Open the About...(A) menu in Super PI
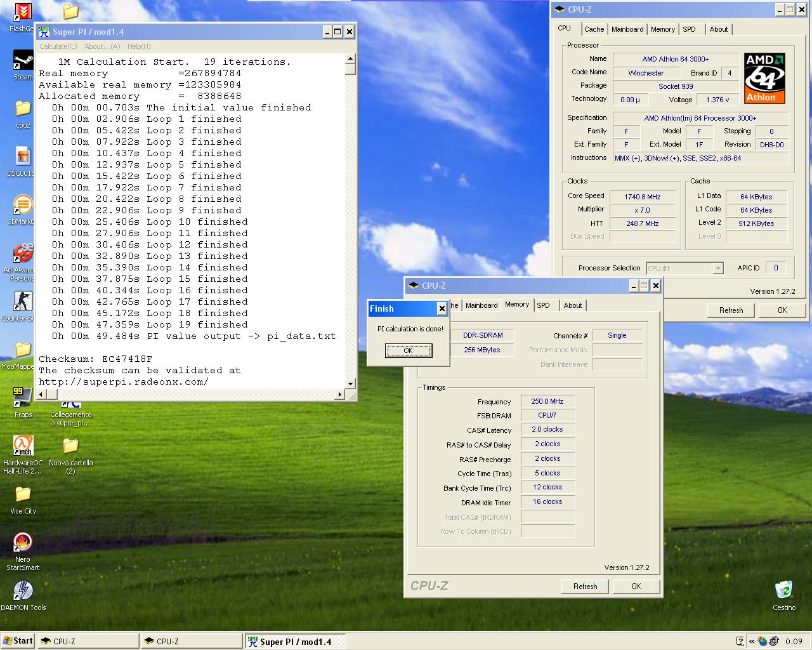812x650 pixels. [x=102, y=46]
